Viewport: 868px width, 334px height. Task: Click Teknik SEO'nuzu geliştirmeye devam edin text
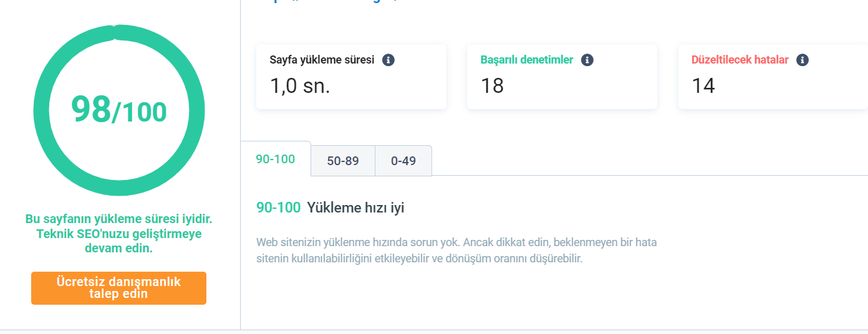118,241
